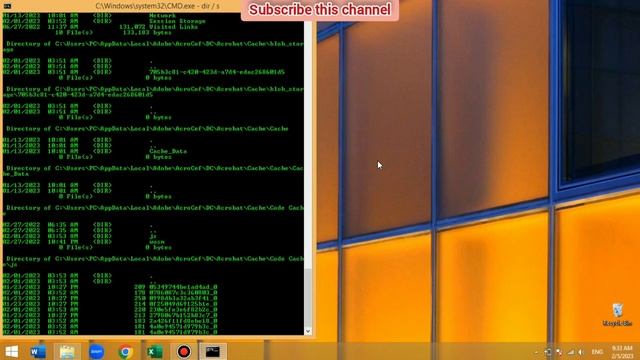
Task: Launch Google Chrome from the taskbar
Action: click(126, 351)
